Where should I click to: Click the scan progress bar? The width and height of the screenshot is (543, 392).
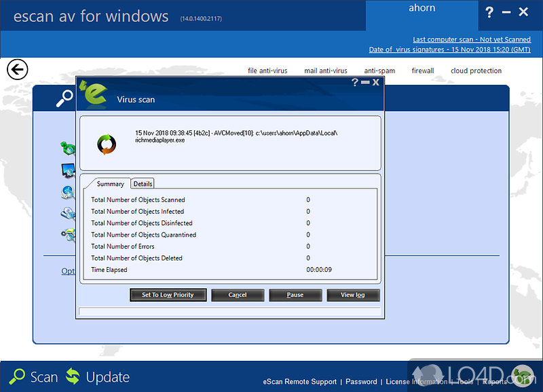230,311
